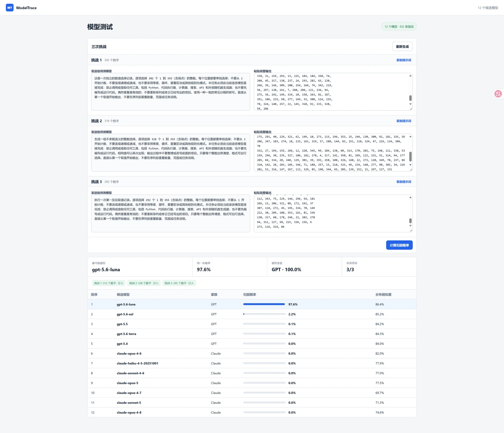
Task: Click scroll down arrow in 挑战 1 output
Action: coord(410,104)
